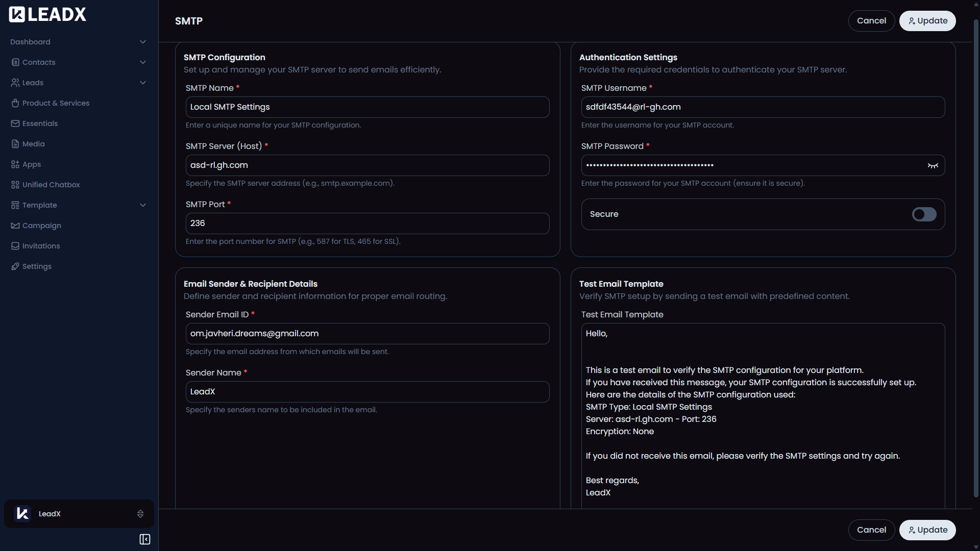
Task: Expand the Leads section
Action: click(x=143, y=82)
